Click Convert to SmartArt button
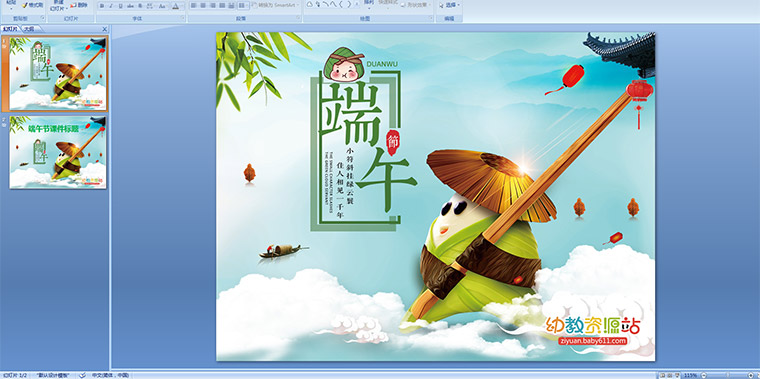 [x=274, y=5]
